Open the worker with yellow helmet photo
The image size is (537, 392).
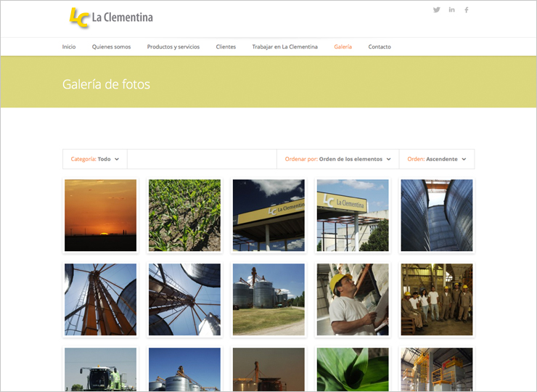click(x=353, y=300)
